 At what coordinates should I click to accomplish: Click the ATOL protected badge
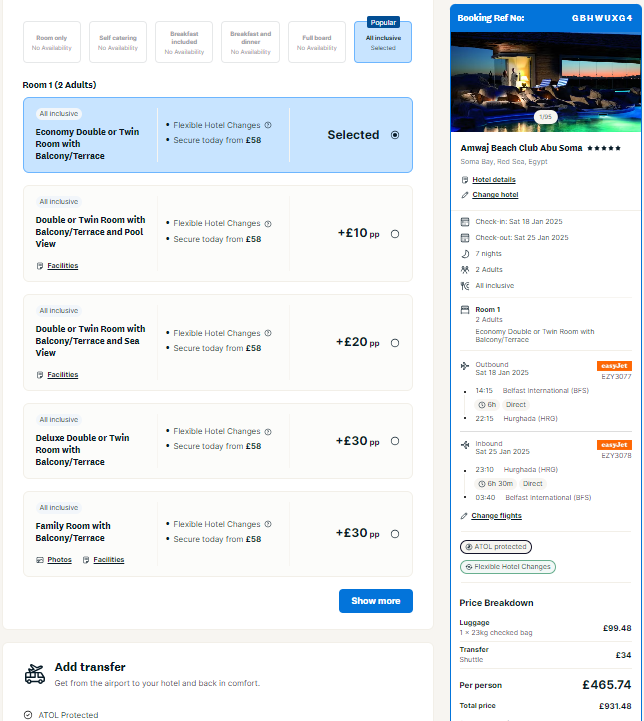(x=496, y=547)
